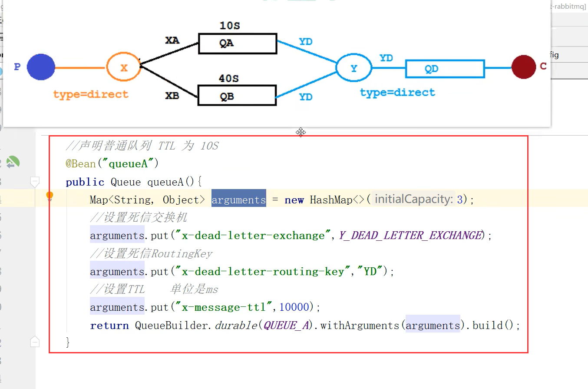Collapse the queueA method fold marker
588x389 pixels.
(x=35, y=182)
